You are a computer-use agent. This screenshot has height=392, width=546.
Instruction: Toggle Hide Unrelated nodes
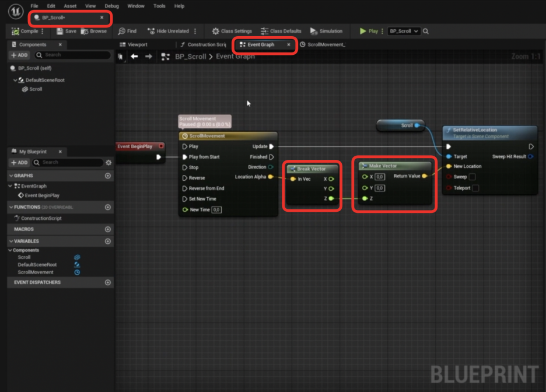(168, 32)
